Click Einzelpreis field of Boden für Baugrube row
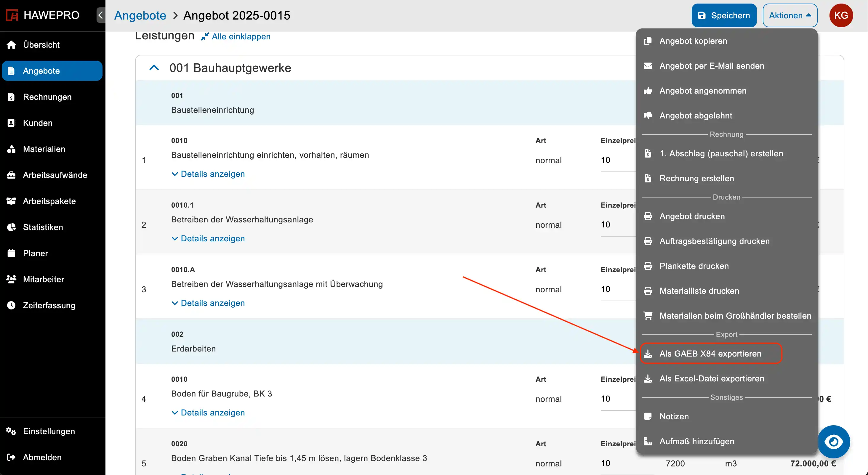868x475 pixels. (618, 399)
